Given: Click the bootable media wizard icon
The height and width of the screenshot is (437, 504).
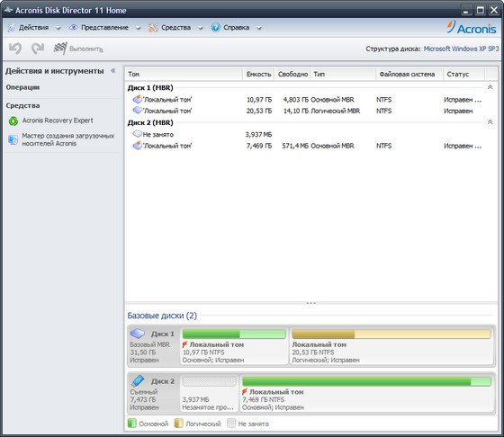Looking at the screenshot, I should [13, 139].
